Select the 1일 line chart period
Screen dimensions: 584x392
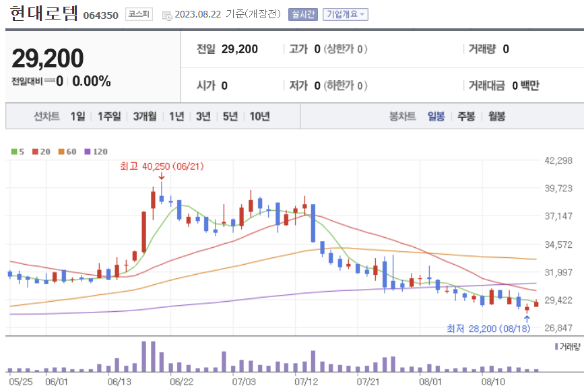coord(78,117)
